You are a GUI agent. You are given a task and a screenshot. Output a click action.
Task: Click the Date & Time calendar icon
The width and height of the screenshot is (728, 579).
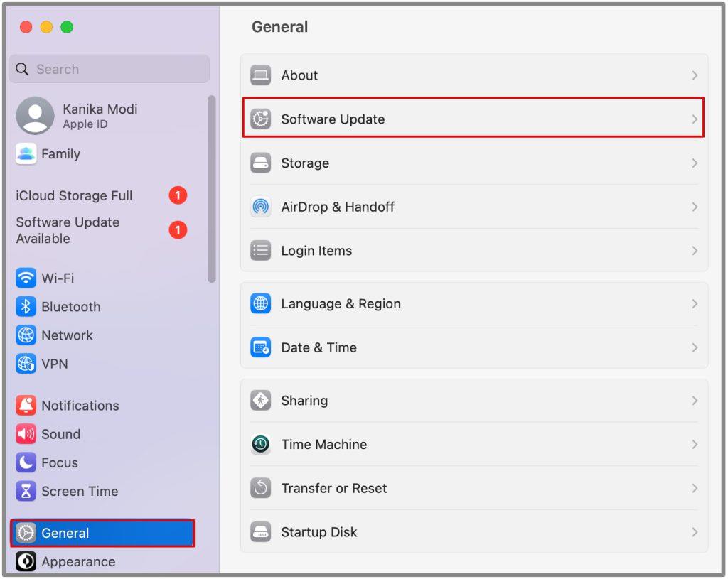260,347
